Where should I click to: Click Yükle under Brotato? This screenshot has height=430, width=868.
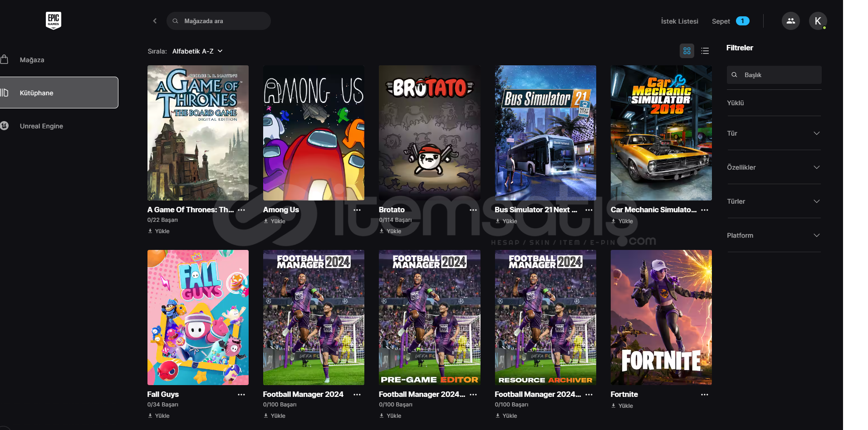(390, 231)
